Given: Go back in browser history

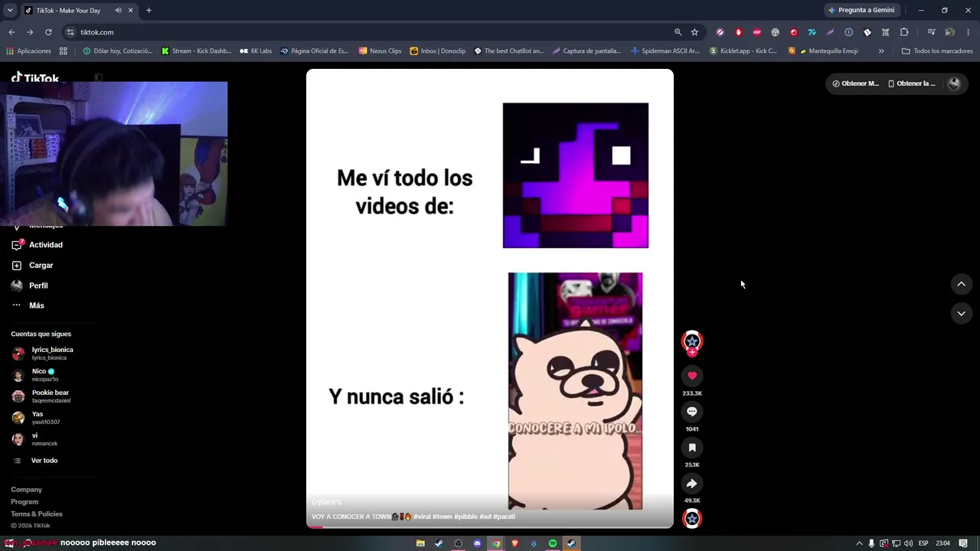Looking at the screenshot, I should click(x=11, y=32).
